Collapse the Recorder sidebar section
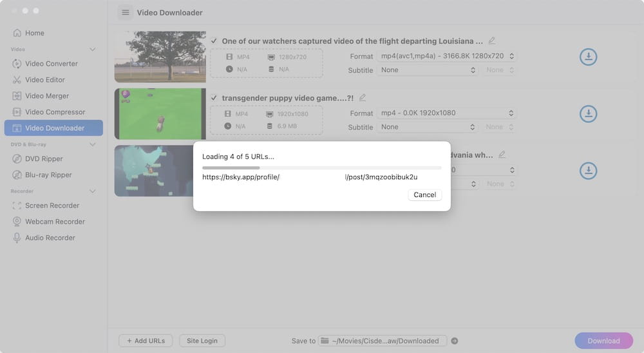 coord(92,191)
